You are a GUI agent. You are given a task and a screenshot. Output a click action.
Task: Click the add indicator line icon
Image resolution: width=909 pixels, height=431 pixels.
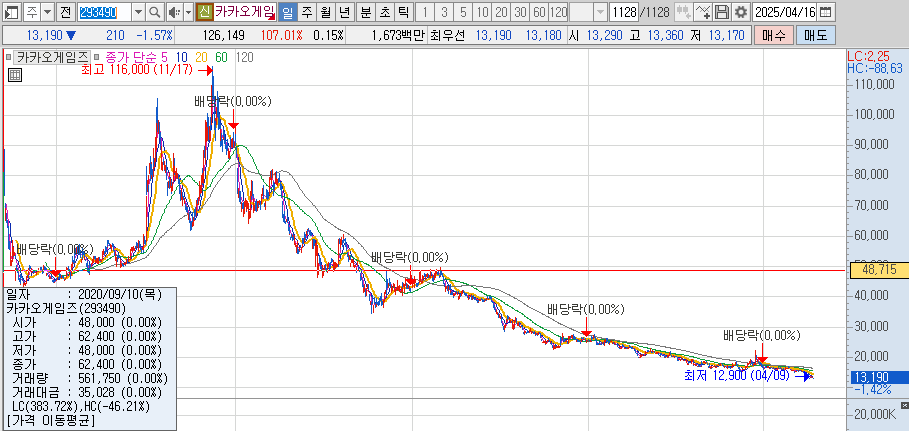coord(703,12)
